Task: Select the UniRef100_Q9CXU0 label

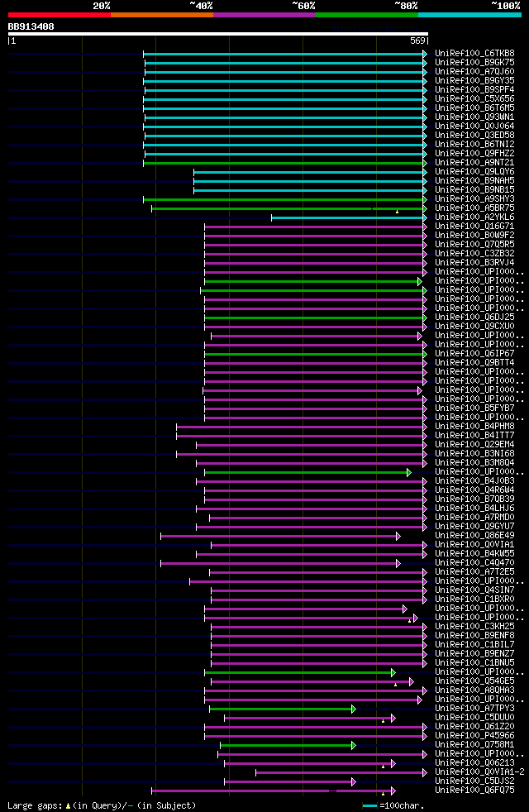Action: point(474,327)
